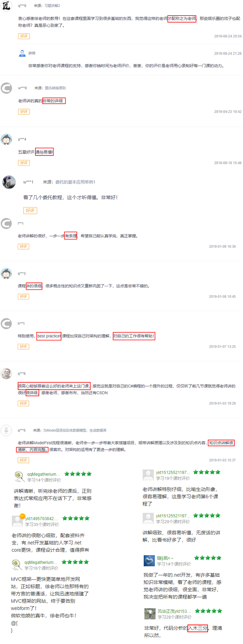Viewport: 243px width, 644px height.
Task: Click the gray C avatar of l***i
Action: click(x=6, y=223)
